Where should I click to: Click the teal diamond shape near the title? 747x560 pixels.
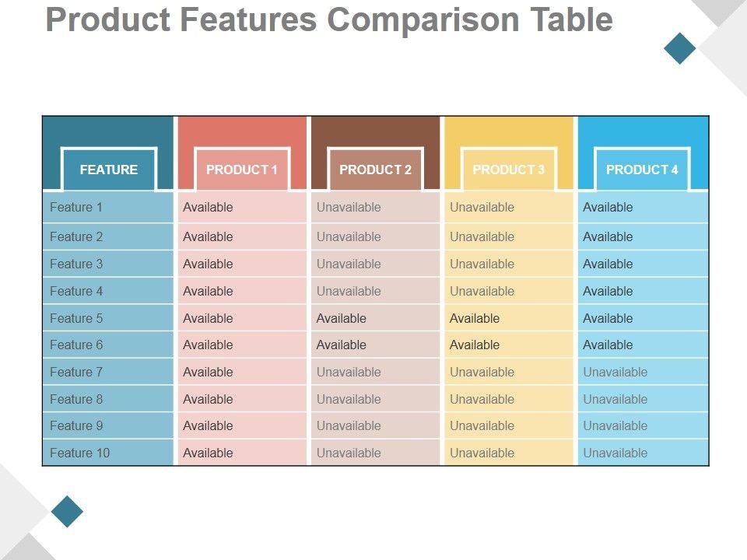click(x=679, y=48)
